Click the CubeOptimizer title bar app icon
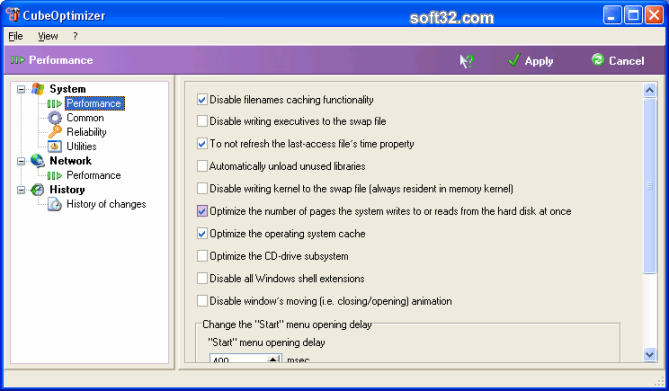 tap(13, 15)
